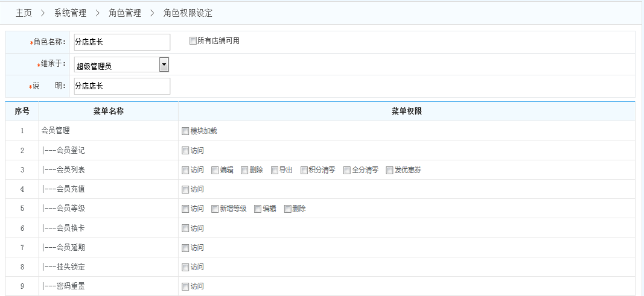Select the 积分清零 checkbox
This screenshot has width=644, height=296.
[x=304, y=170]
